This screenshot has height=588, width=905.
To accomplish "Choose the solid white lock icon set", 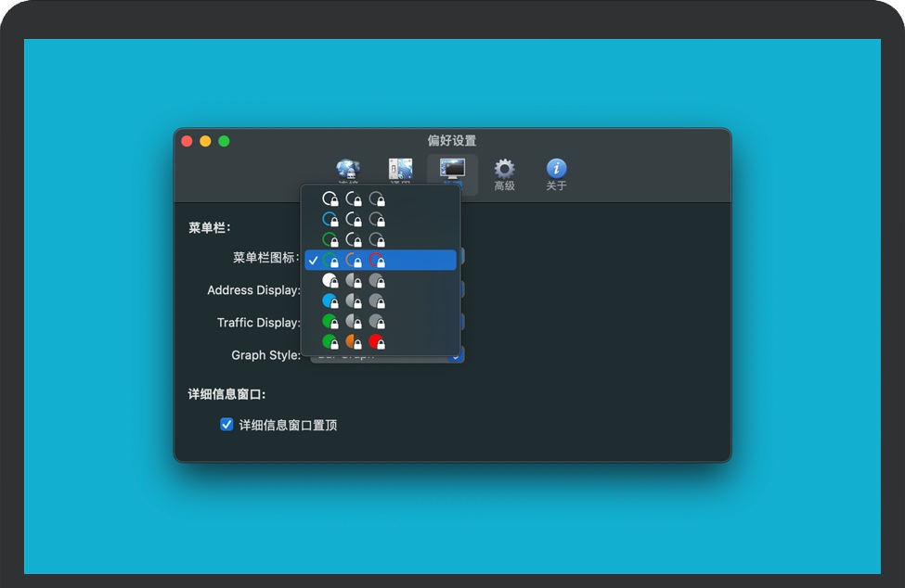I will [x=353, y=281].
